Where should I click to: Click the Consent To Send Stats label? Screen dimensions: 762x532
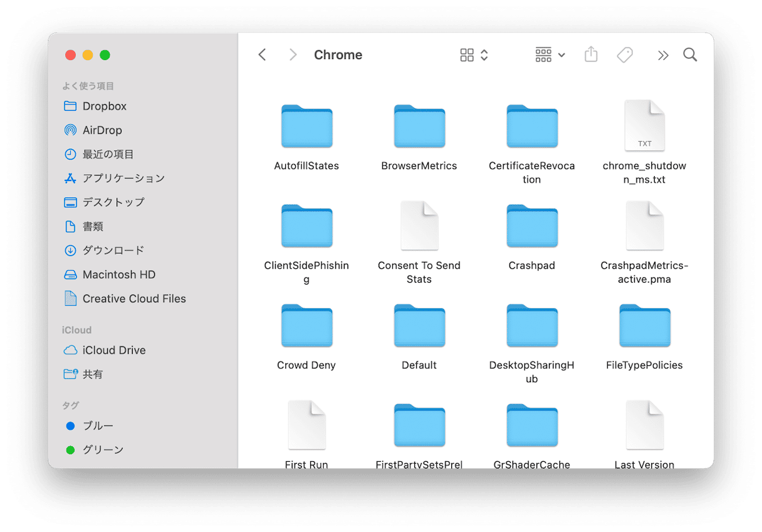coord(419,273)
